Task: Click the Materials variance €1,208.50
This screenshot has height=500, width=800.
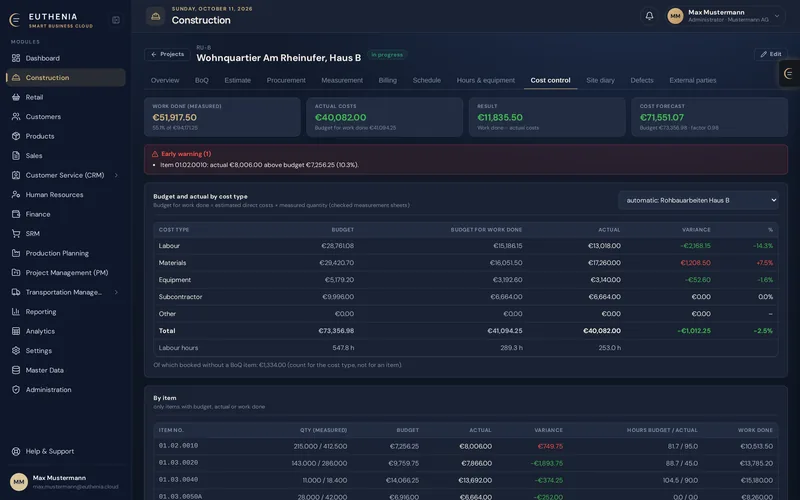Action: coord(695,263)
